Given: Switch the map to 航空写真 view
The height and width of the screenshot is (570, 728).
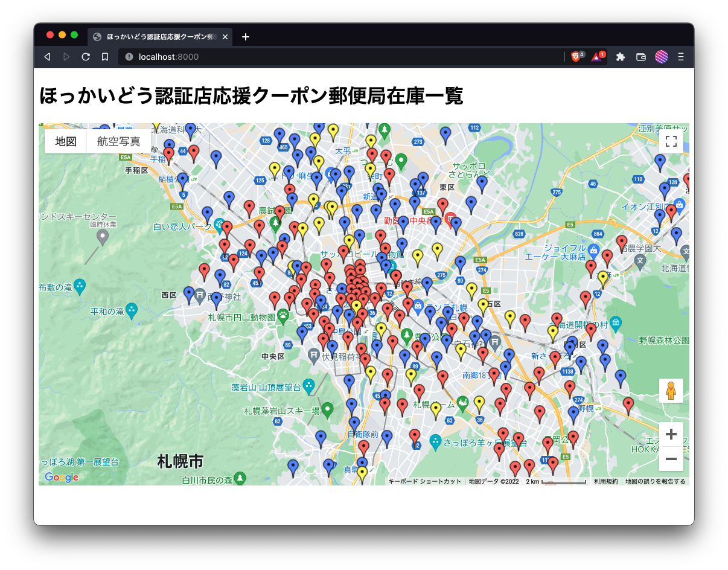Looking at the screenshot, I should tap(118, 141).
